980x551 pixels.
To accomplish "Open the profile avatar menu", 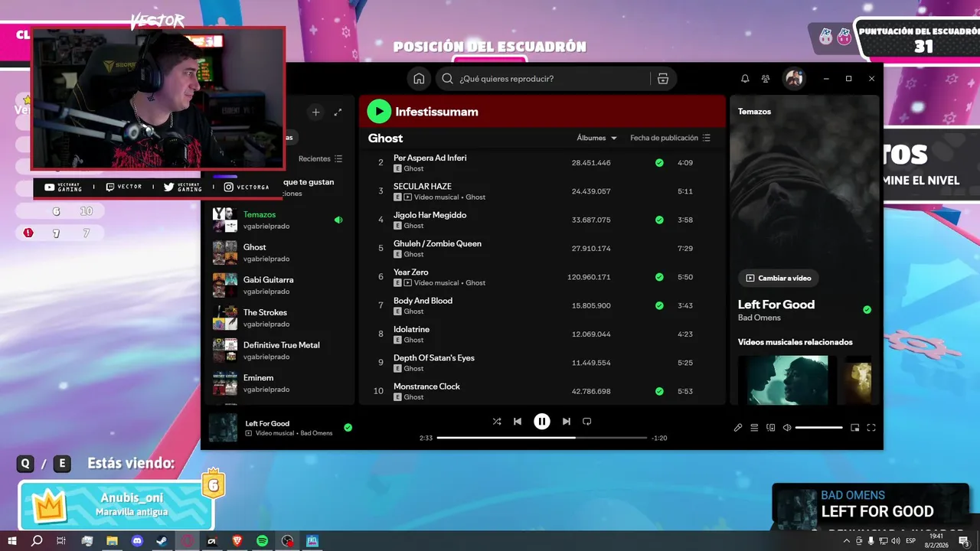I will click(x=794, y=79).
